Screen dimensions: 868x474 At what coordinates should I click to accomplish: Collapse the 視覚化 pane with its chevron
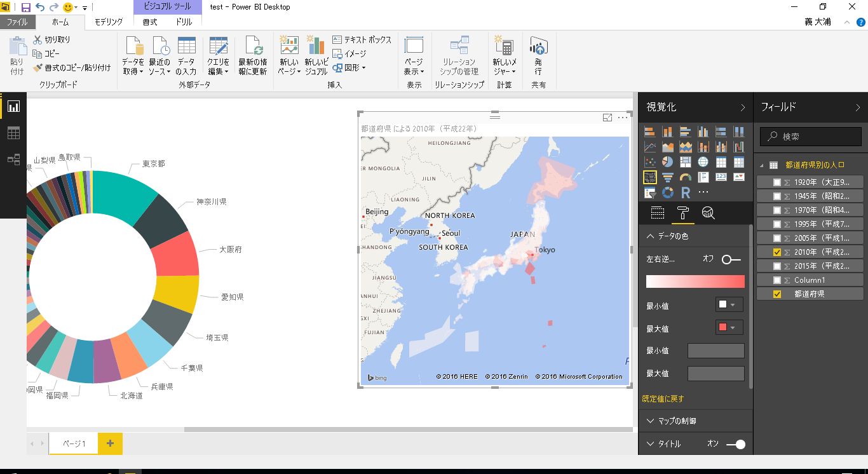coord(742,107)
